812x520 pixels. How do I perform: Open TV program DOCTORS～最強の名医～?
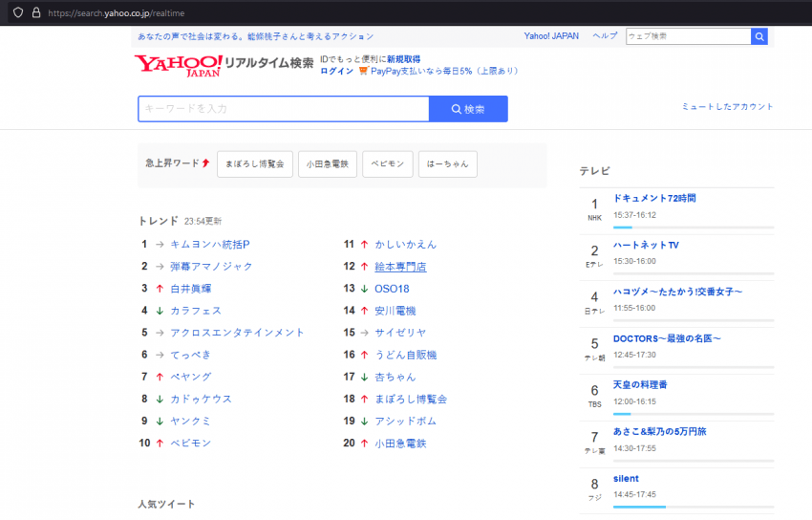pyautogui.click(x=667, y=338)
